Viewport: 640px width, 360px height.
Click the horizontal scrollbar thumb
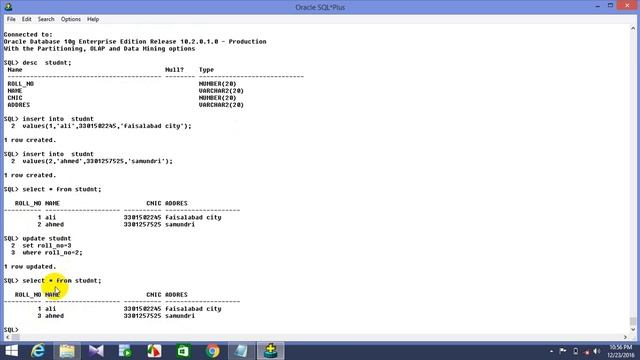[x=16, y=337]
